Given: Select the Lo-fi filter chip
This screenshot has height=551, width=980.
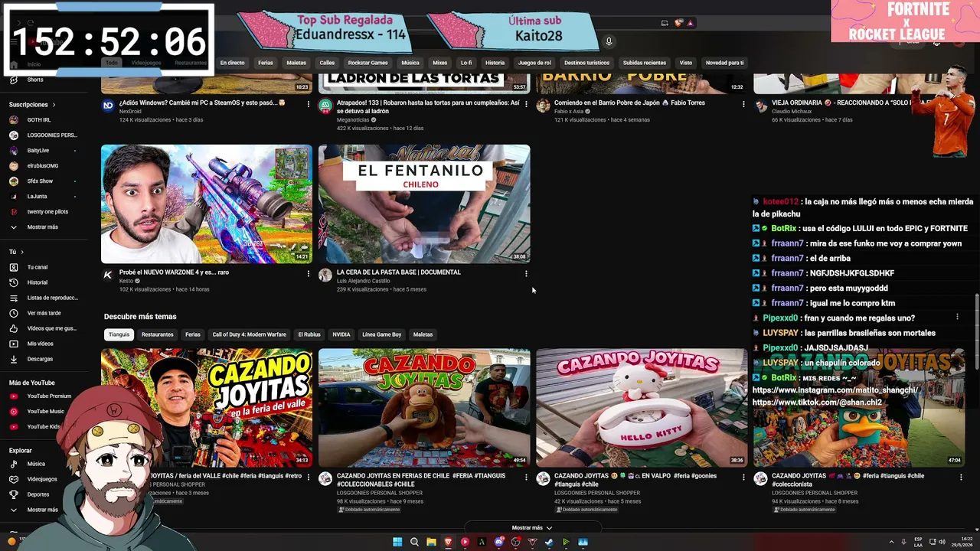Looking at the screenshot, I should click(465, 63).
